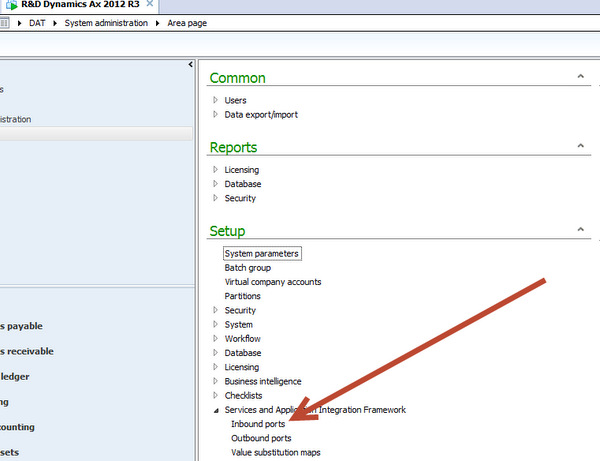Image resolution: width=600 pixels, height=461 pixels.
Task: Collapse Services and Application Integration Framework node
Action: click(x=216, y=410)
